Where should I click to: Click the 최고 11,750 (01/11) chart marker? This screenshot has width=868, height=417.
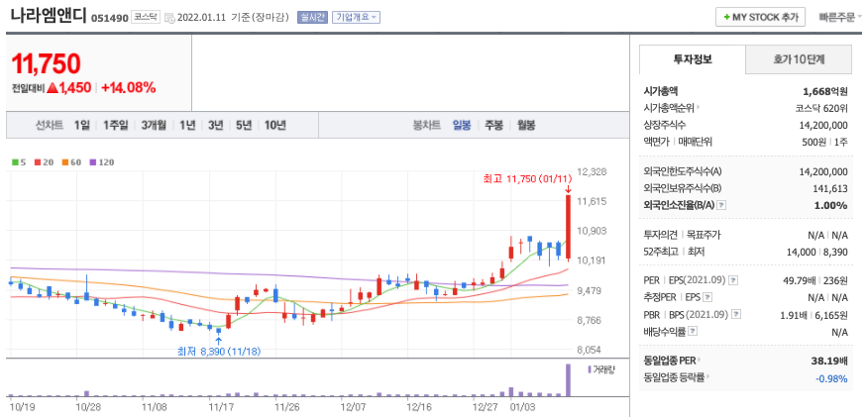pos(526,178)
